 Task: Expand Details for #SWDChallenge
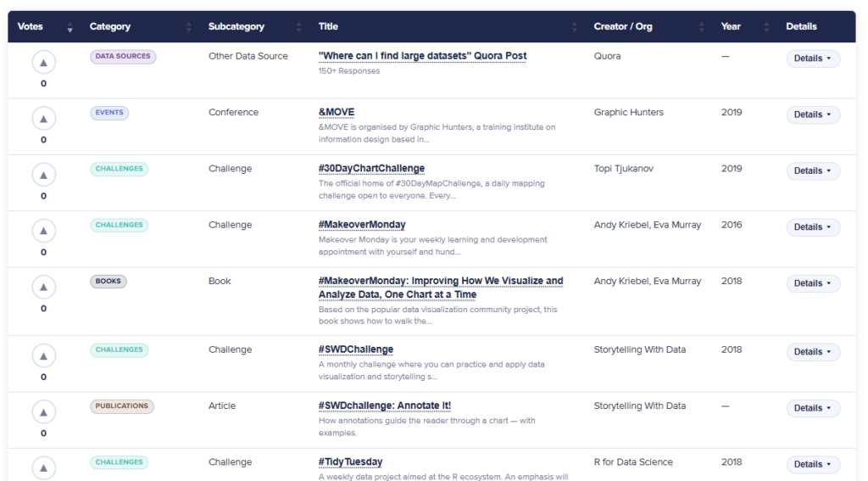point(813,352)
